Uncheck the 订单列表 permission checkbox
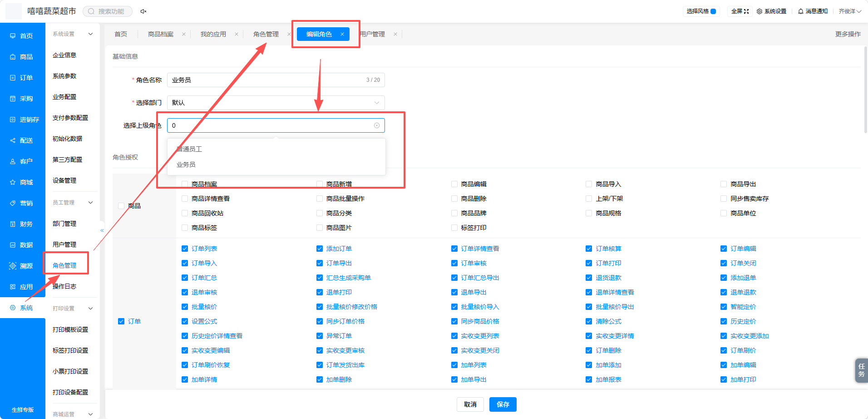This screenshot has width=868, height=419. pyautogui.click(x=185, y=249)
